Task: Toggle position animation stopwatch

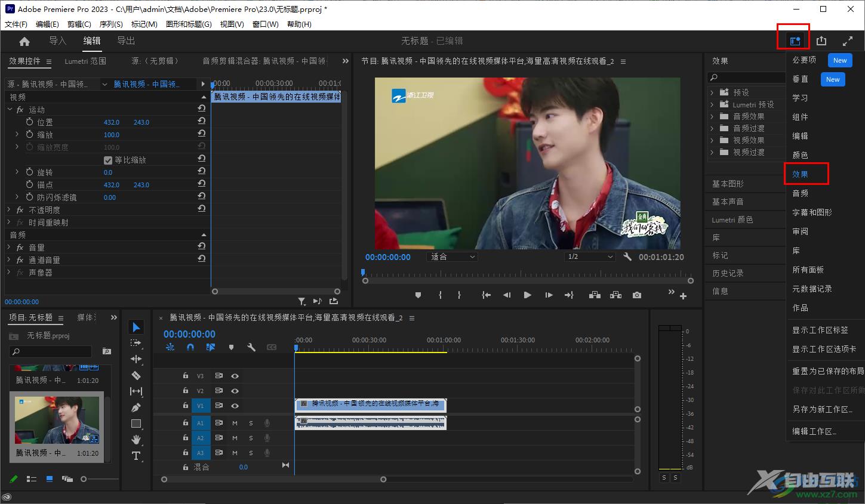Action: tap(30, 122)
